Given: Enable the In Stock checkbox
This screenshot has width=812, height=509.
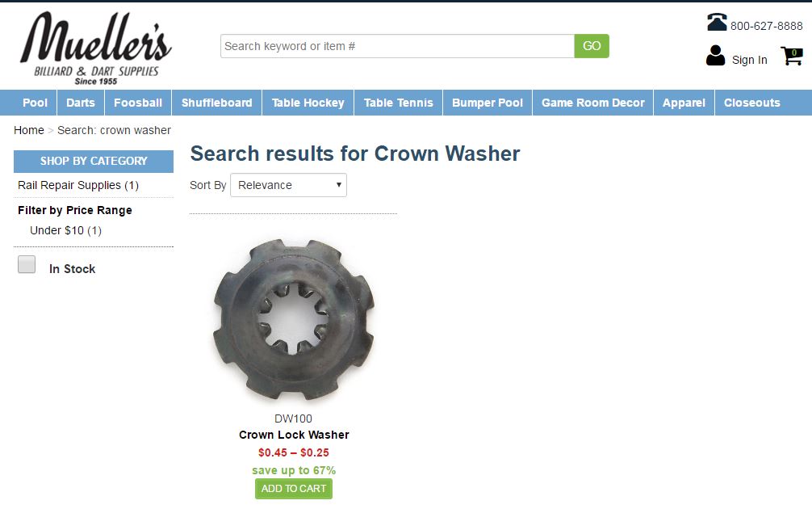Looking at the screenshot, I should [27, 264].
